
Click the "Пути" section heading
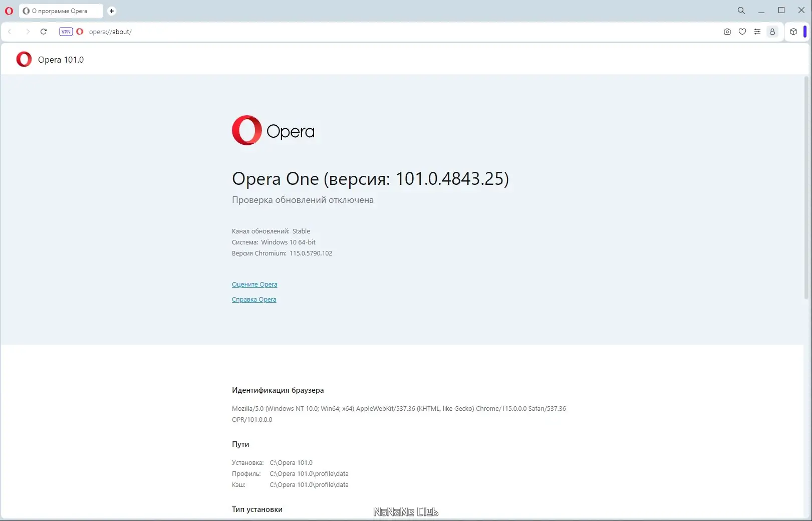point(240,444)
